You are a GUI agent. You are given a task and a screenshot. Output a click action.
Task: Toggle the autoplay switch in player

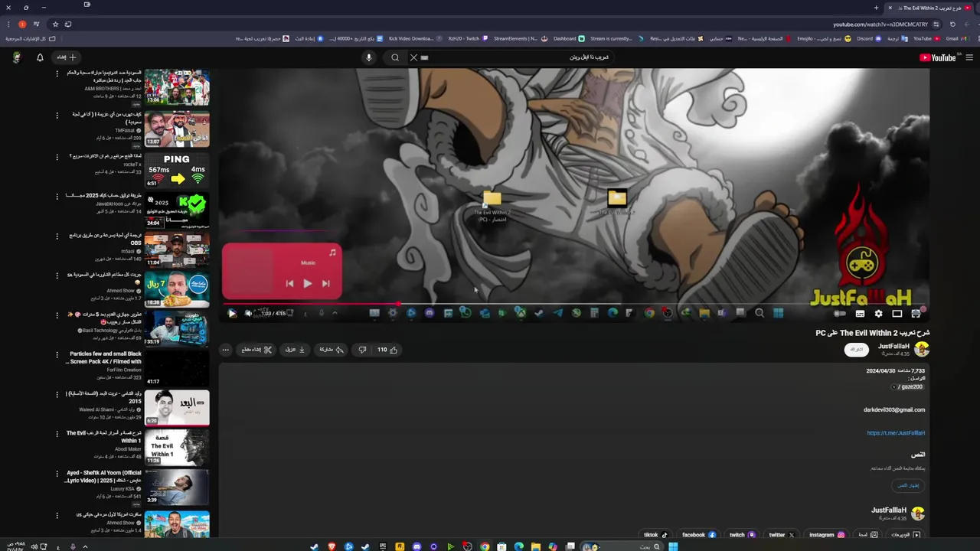(x=840, y=314)
